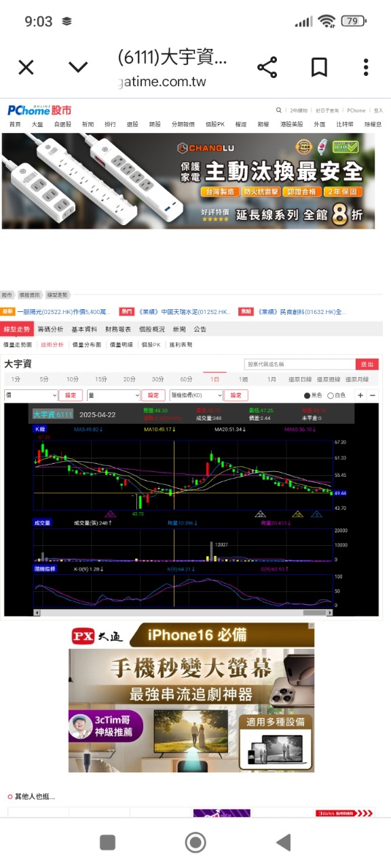
Task: Open the 價 indicator dropdown
Action: click(31, 395)
